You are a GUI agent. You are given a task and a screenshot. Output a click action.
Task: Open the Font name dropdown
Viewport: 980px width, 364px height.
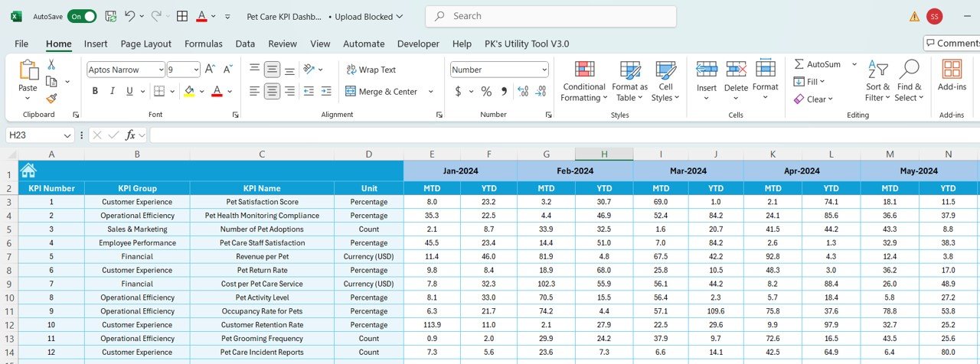pyautogui.click(x=160, y=70)
